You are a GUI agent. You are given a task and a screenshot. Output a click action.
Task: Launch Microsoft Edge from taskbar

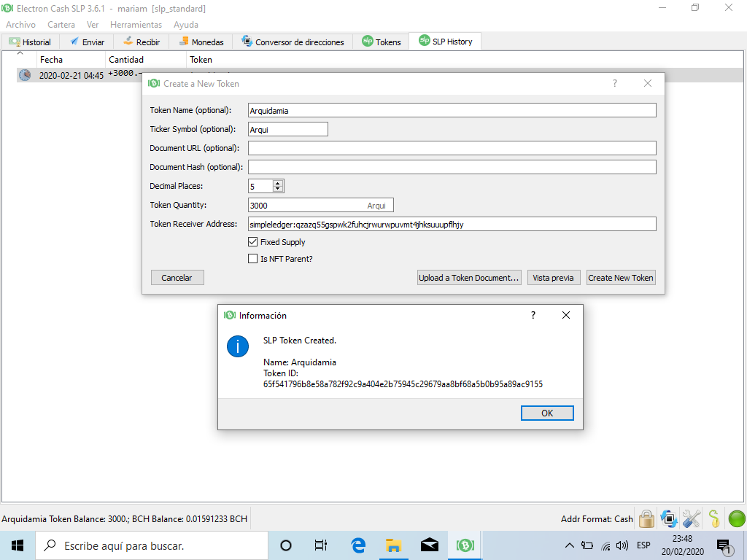357,545
